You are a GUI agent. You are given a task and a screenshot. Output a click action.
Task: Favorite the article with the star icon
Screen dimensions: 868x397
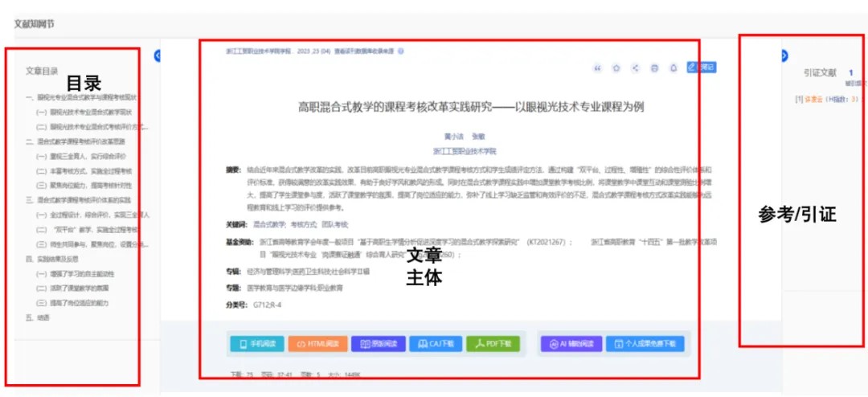click(x=616, y=68)
